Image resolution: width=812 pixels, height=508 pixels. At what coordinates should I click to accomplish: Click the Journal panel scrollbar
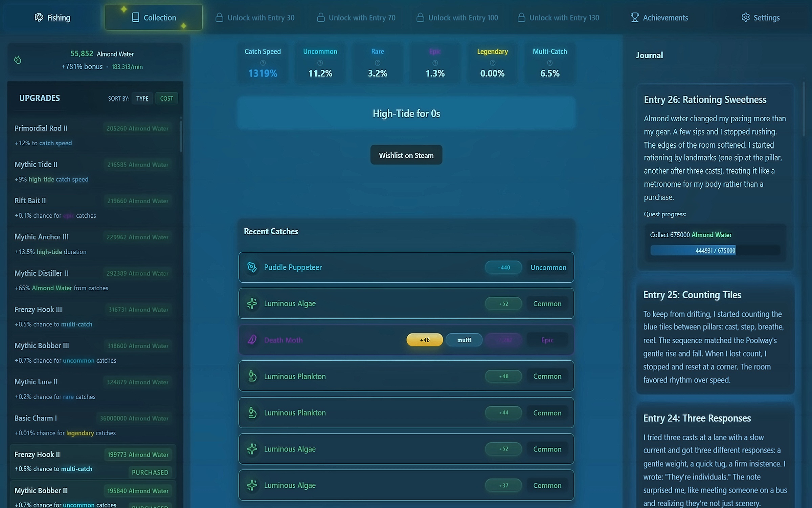click(804, 108)
